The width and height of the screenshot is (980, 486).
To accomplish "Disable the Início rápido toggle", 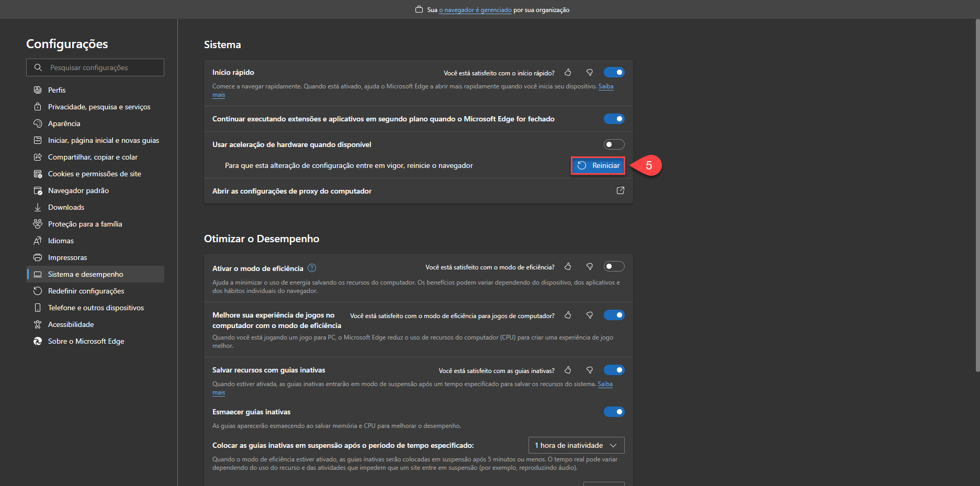I will (614, 73).
